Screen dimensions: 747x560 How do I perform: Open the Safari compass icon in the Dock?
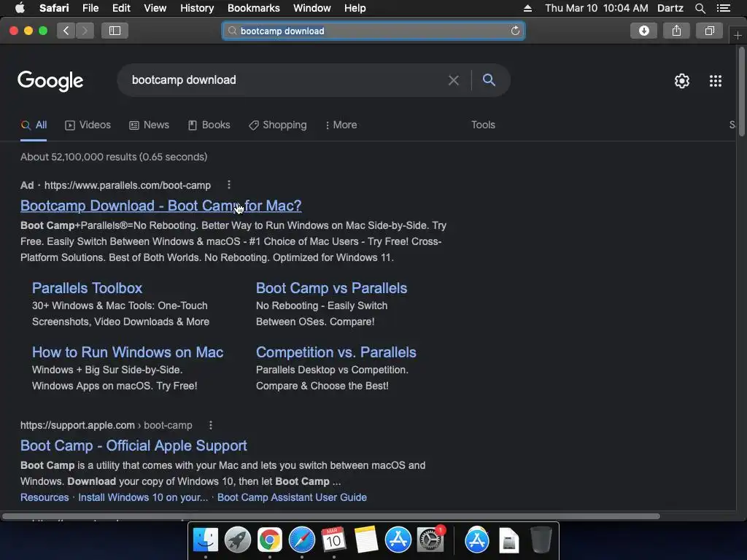[301, 540]
